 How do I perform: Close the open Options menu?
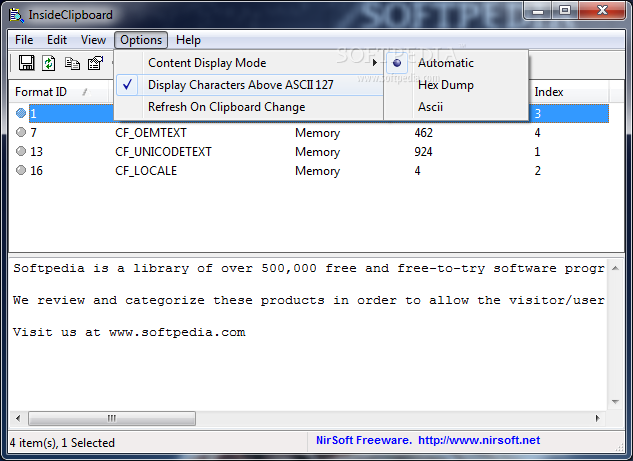(x=141, y=40)
